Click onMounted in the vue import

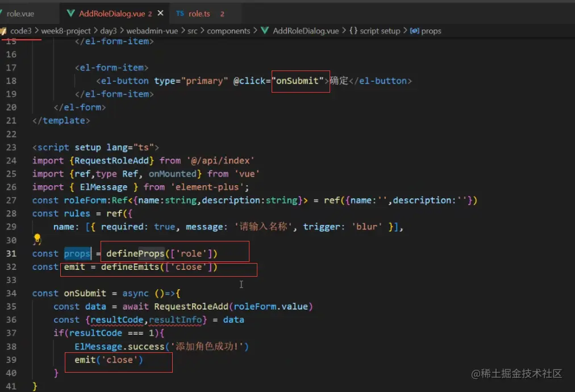coord(172,174)
